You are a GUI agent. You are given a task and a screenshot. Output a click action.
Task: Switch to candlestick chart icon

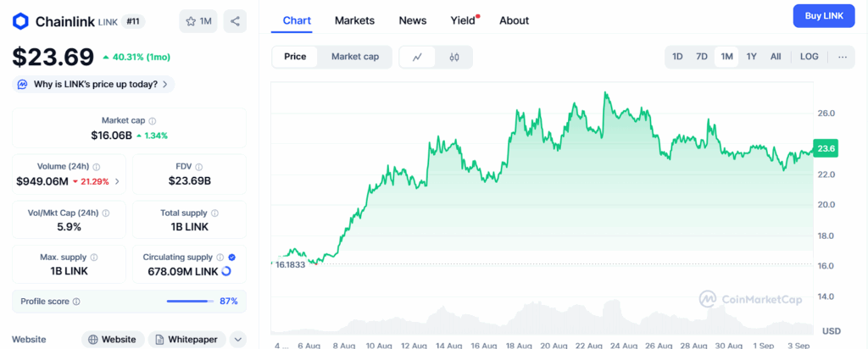(454, 57)
